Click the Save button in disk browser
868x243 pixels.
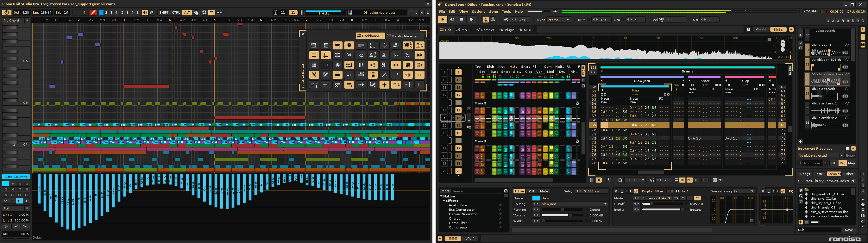[x=848, y=230]
